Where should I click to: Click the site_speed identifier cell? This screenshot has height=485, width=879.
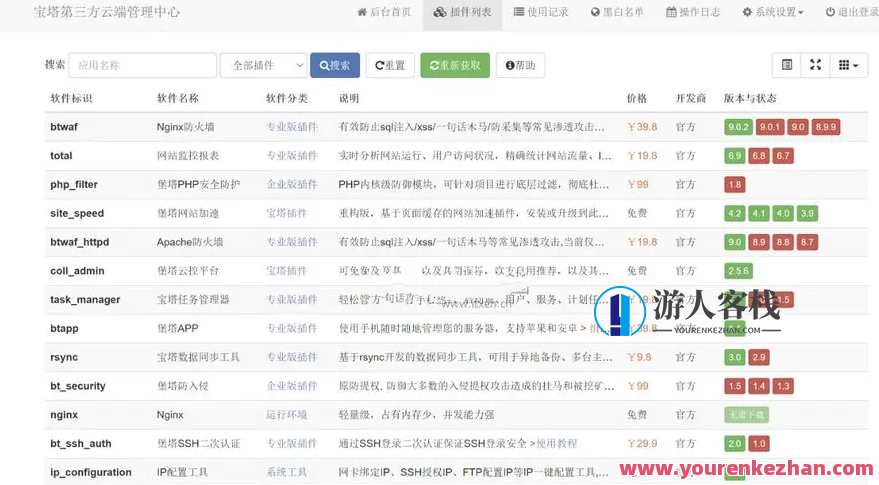tap(77, 213)
